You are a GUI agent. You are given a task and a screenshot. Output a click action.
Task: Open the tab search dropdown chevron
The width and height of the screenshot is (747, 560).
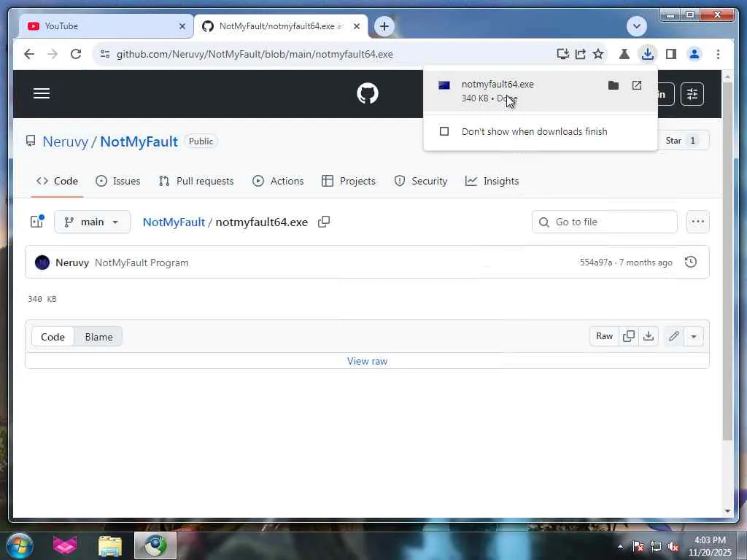(x=636, y=26)
